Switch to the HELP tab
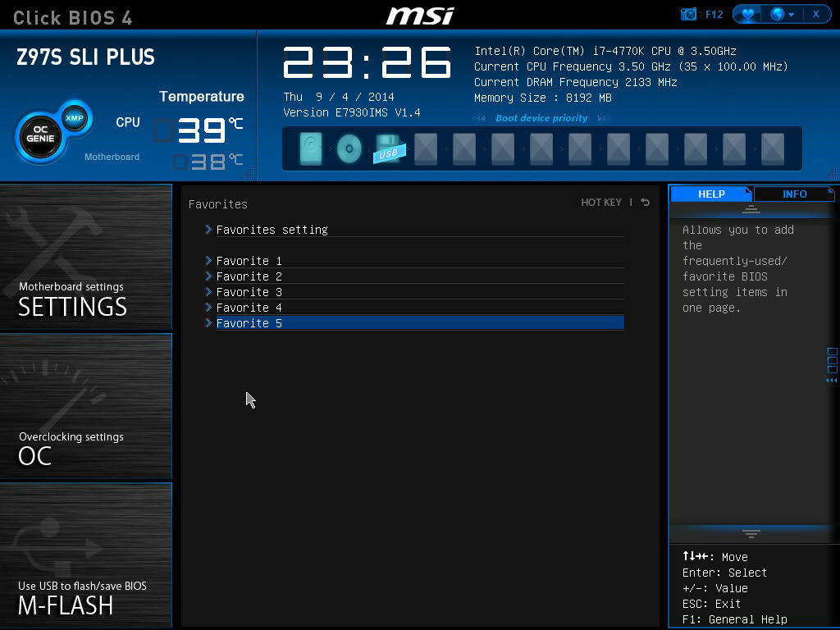Image resolution: width=840 pixels, height=630 pixels. [711, 194]
